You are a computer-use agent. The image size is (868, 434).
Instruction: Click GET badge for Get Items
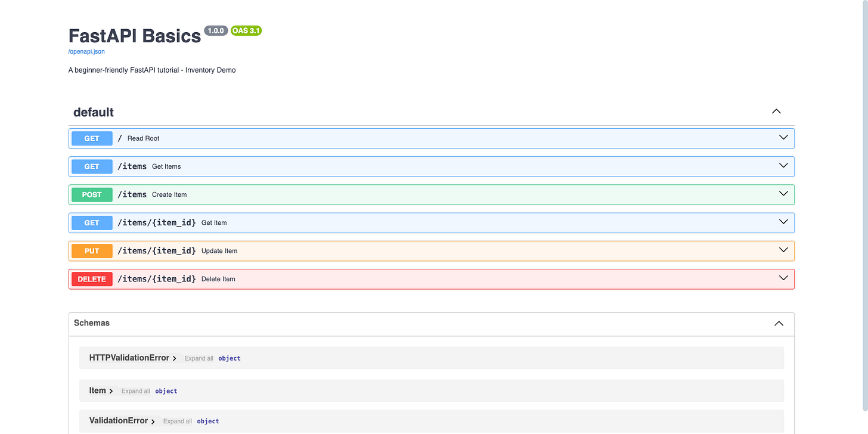pyautogui.click(x=92, y=166)
